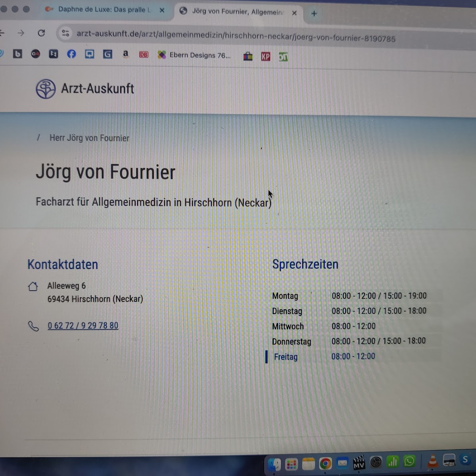Open the white 'b' bookmark icon
Viewport: 476px width, 476px height.
17,54
